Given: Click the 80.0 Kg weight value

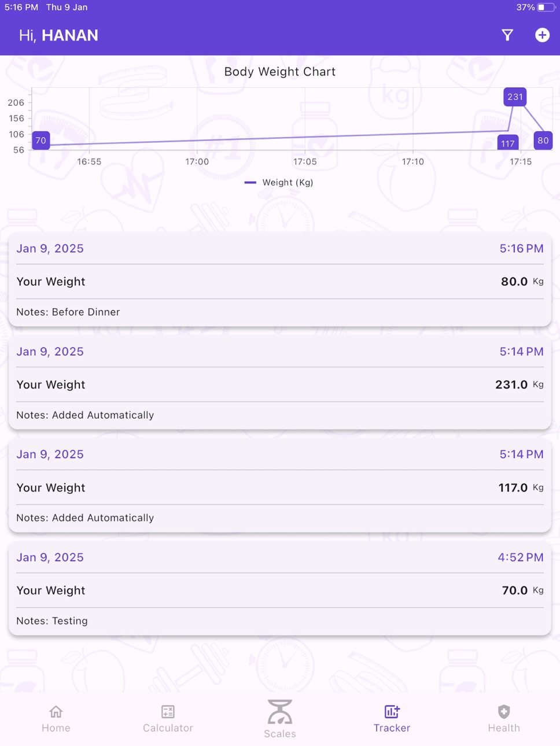Looking at the screenshot, I should coord(522,282).
